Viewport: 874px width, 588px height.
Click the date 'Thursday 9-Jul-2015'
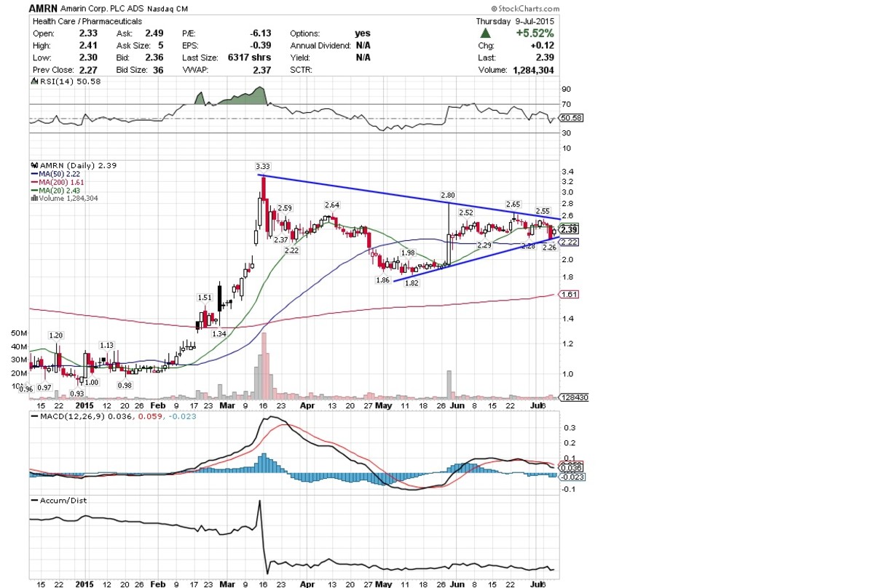(515, 21)
